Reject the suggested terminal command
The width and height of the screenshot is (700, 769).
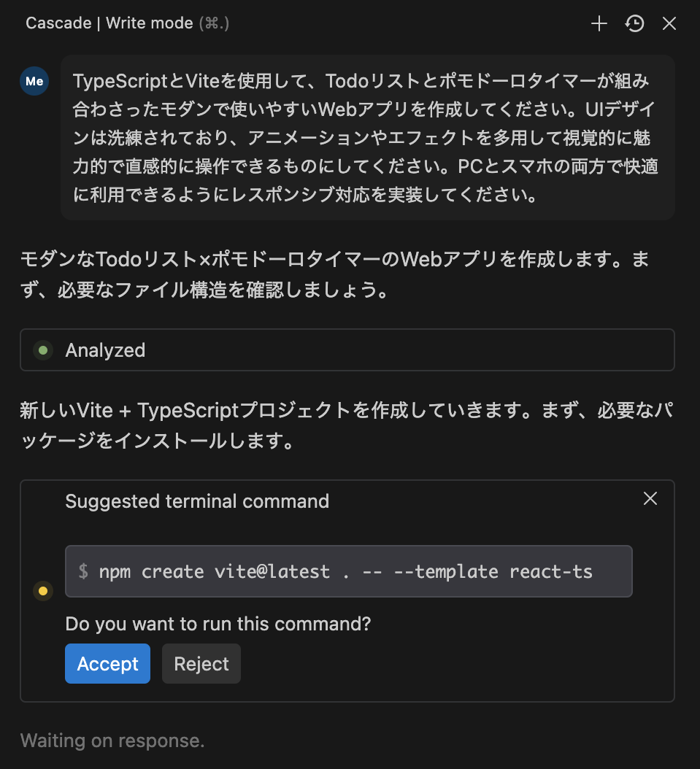(201, 663)
